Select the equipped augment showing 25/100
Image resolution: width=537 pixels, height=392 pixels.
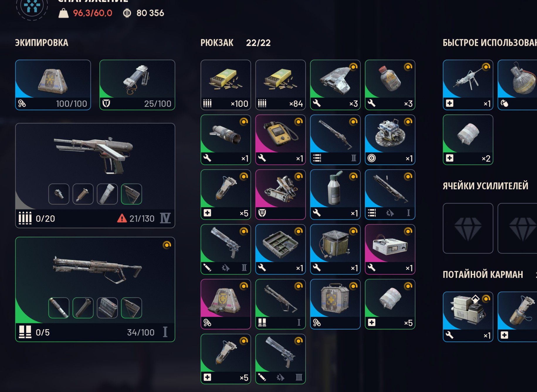point(137,85)
